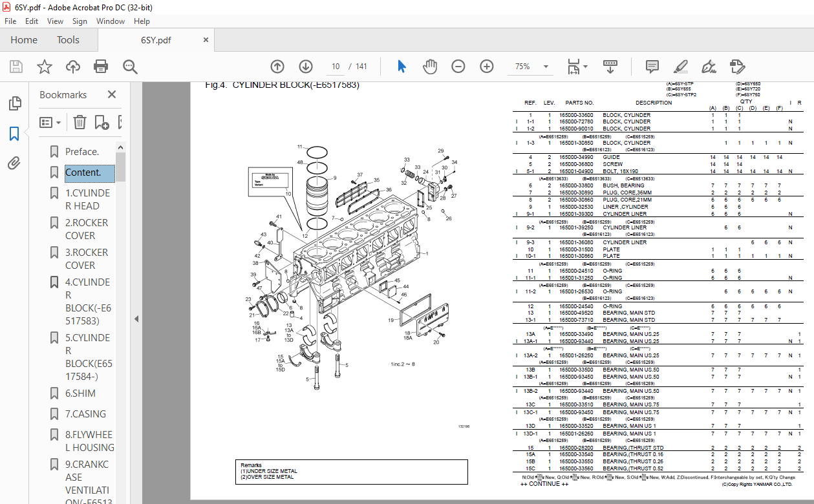Viewport: 814px width, 504px height.
Task: Open the find text magnifier tool
Action: click(130, 67)
